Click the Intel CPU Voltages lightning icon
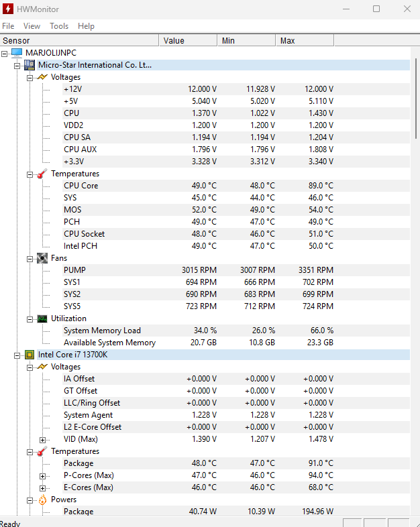 42,367
